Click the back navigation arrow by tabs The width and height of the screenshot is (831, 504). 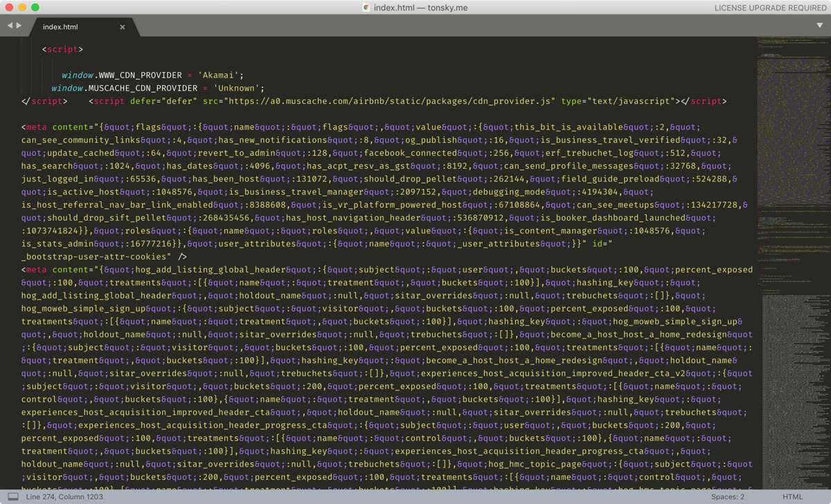(x=10, y=26)
